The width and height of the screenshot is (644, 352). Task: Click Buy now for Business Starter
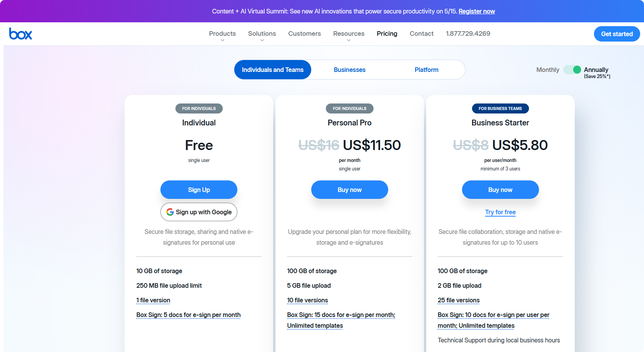(x=500, y=190)
